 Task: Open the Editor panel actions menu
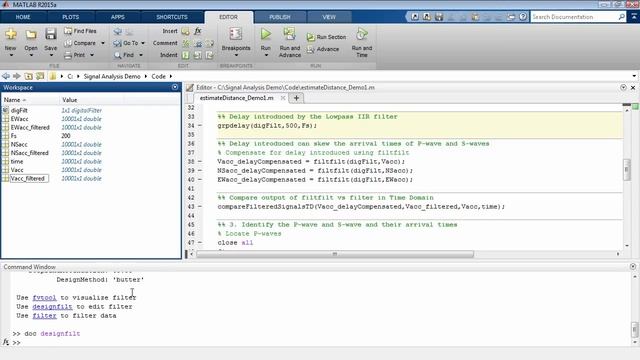click(623, 87)
